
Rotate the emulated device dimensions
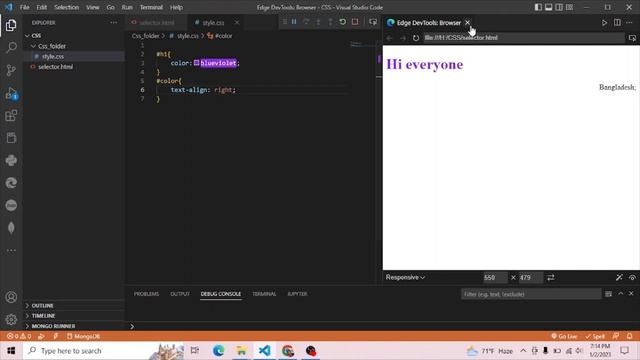pos(551,278)
